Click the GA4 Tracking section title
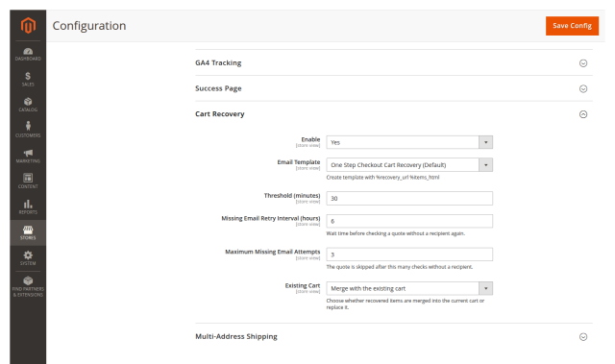 pyautogui.click(x=218, y=62)
